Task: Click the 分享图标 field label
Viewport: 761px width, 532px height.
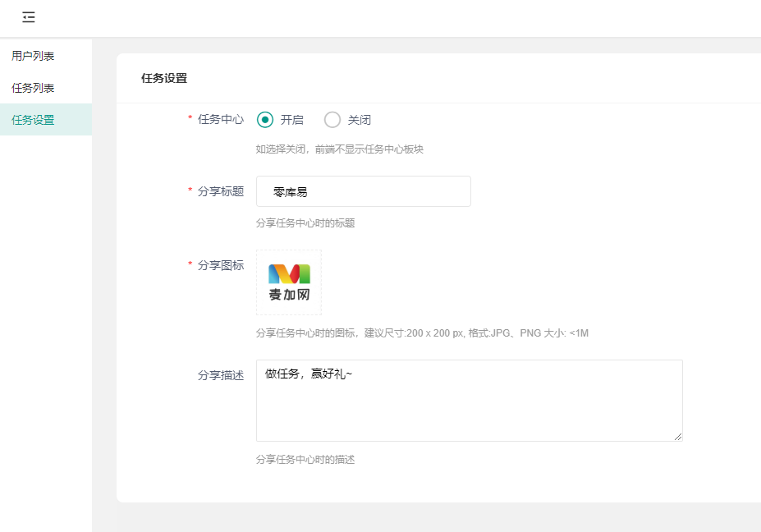Action: 221,265
